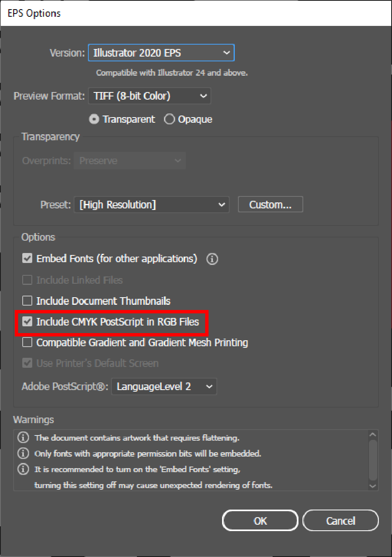Screen dimensions: 392x557
Task: Click the Custom... button
Action: pyautogui.click(x=270, y=204)
